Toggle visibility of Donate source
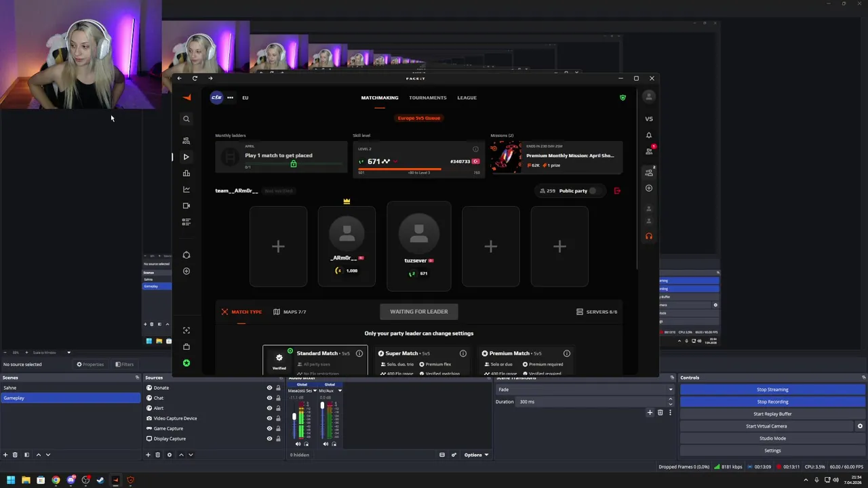The image size is (868, 488). [269, 388]
